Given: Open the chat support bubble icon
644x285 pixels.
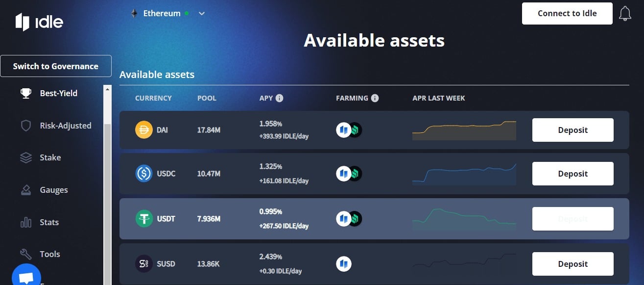Looking at the screenshot, I should pos(25,276).
